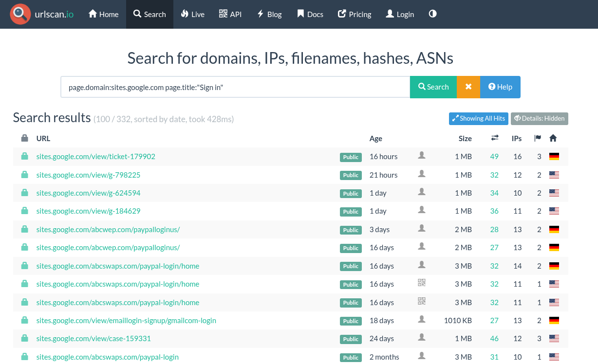Image resolution: width=598 pixels, height=364 pixels.
Task: Open the API page
Action: pyautogui.click(x=230, y=14)
